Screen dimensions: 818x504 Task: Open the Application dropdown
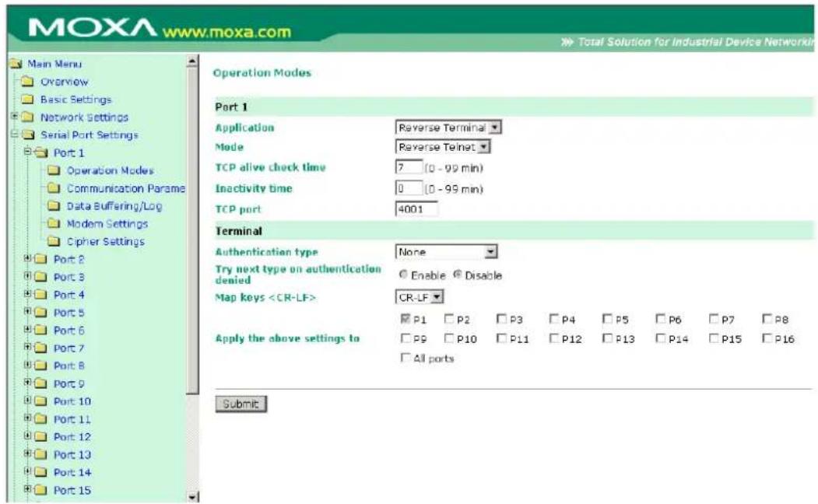tap(448, 128)
